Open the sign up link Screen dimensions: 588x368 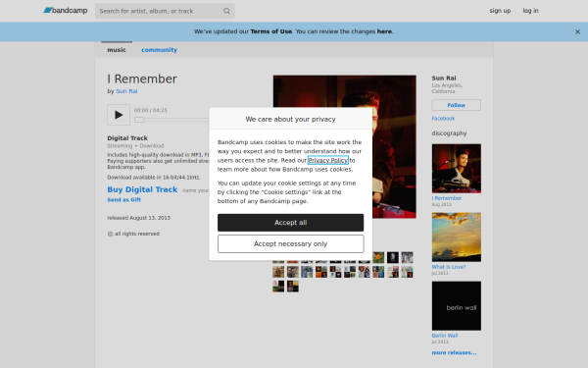coord(500,11)
